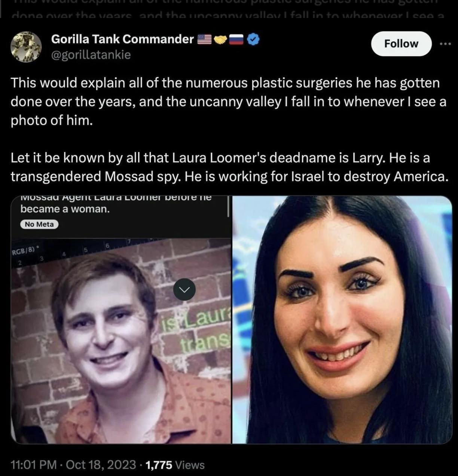Open the Gorilla Tank Commander display name
This screenshot has height=476, width=458.
click(122, 39)
